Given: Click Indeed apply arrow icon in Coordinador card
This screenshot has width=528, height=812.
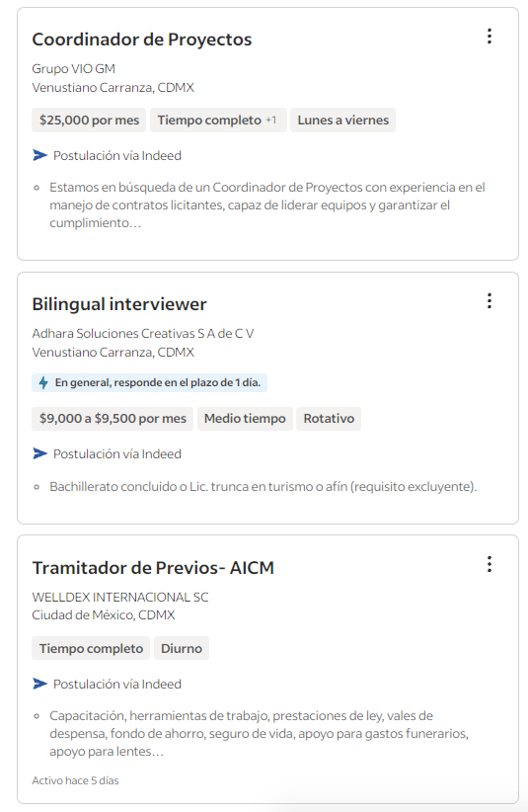Looking at the screenshot, I should pos(39,155).
